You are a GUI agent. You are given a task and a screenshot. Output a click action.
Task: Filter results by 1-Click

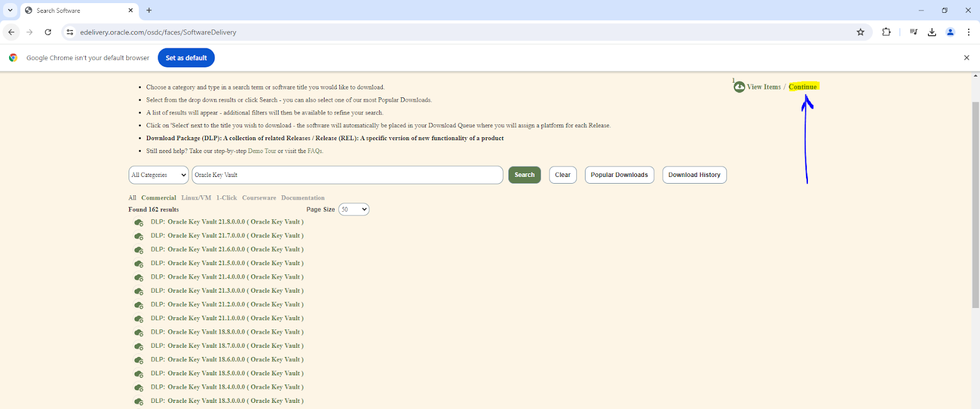(x=227, y=198)
